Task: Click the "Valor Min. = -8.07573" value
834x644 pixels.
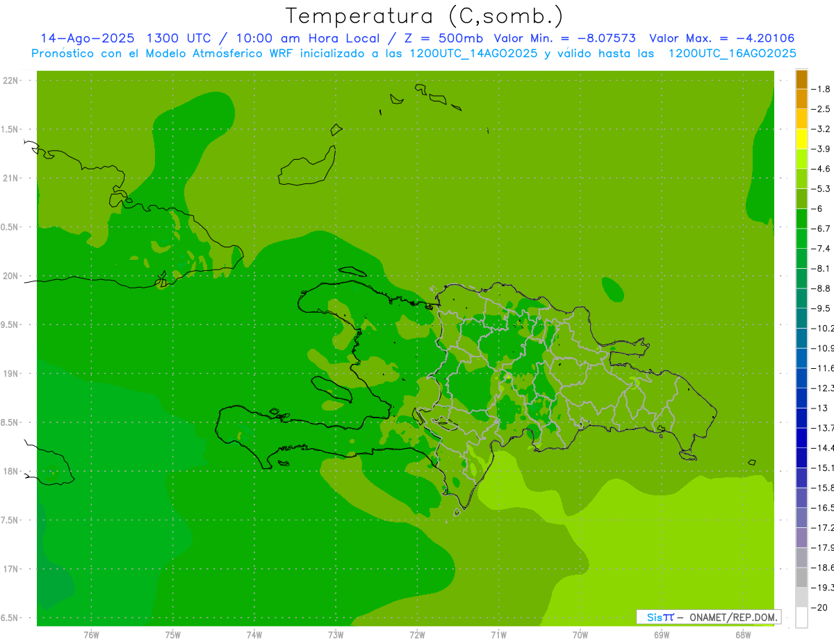Action: [x=565, y=38]
